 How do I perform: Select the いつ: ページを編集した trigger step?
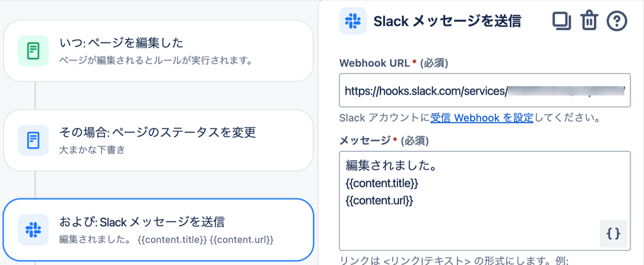[x=158, y=51]
